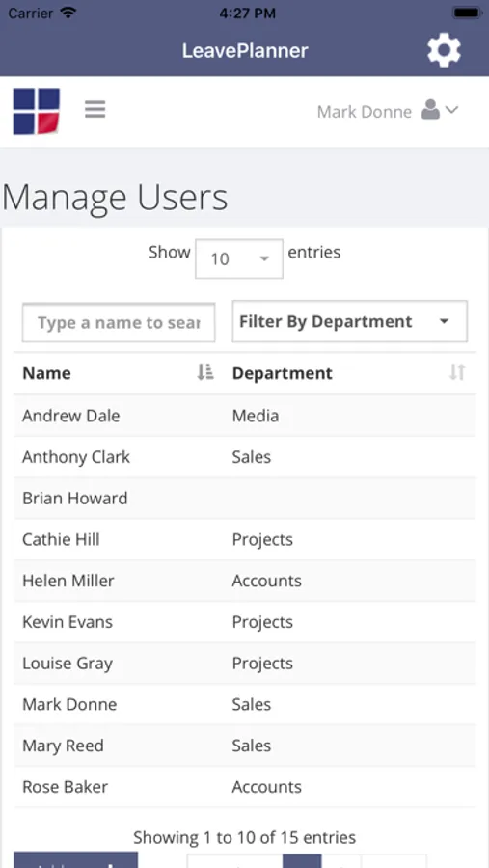Open the Brian Howard entry
The image size is (489, 868).
click(75, 499)
